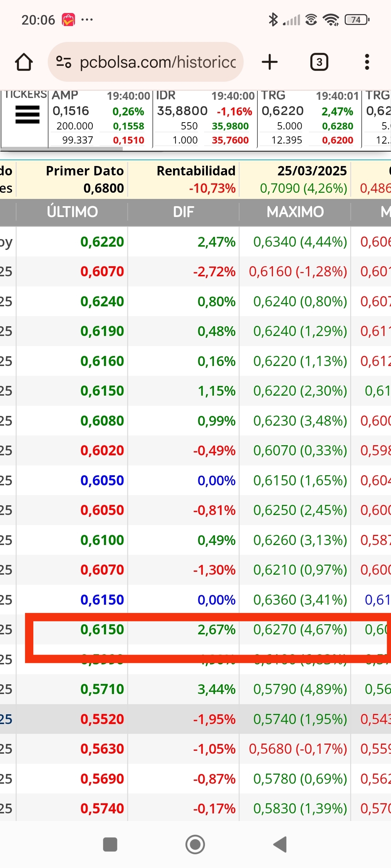The height and width of the screenshot is (868, 391).
Task: Click last price 0,6020
Action: point(102,451)
